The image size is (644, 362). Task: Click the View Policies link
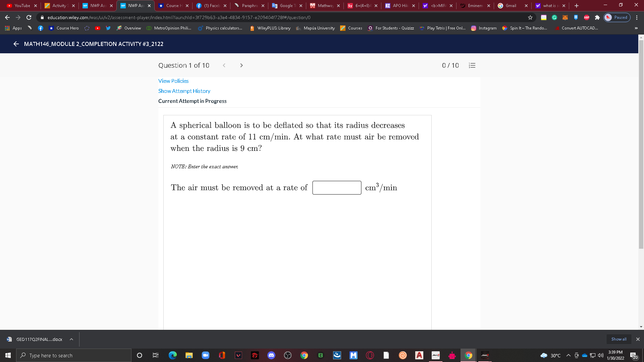pyautogui.click(x=173, y=81)
